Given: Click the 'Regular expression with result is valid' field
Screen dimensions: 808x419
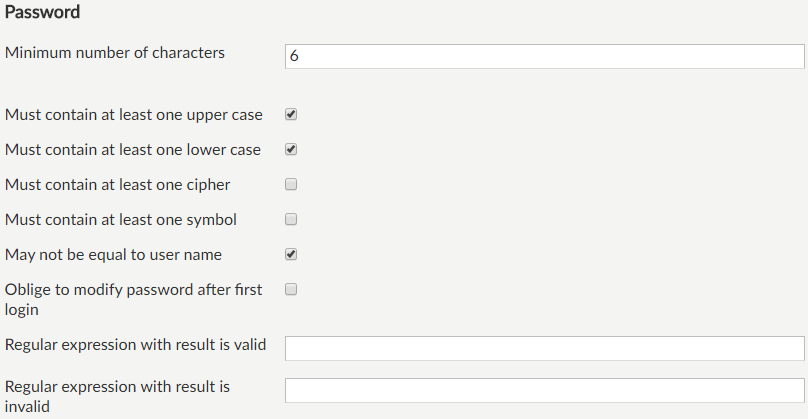Looking at the screenshot, I should click(x=544, y=348).
